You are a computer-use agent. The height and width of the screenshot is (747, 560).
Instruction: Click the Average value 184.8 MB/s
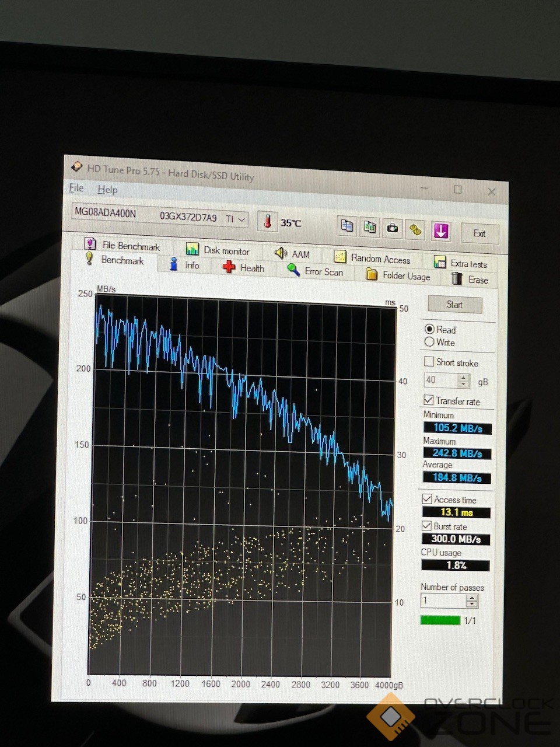pyautogui.click(x=457, y=477)
